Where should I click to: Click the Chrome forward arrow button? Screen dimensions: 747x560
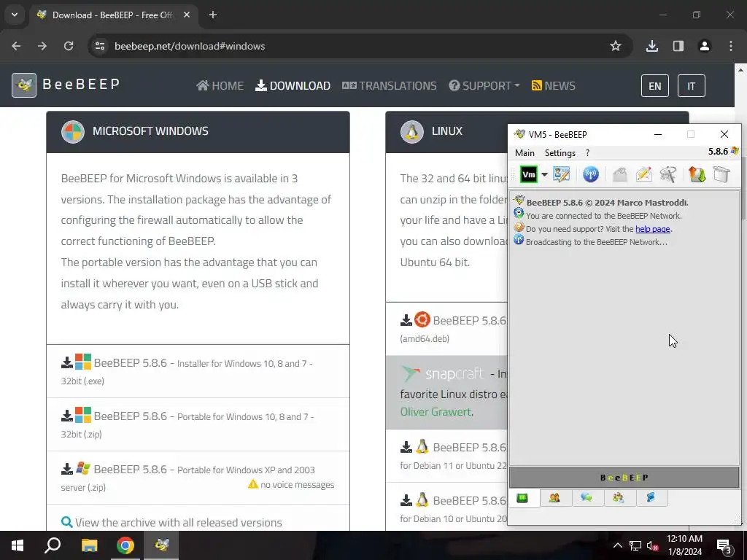[x=42, y=46]
